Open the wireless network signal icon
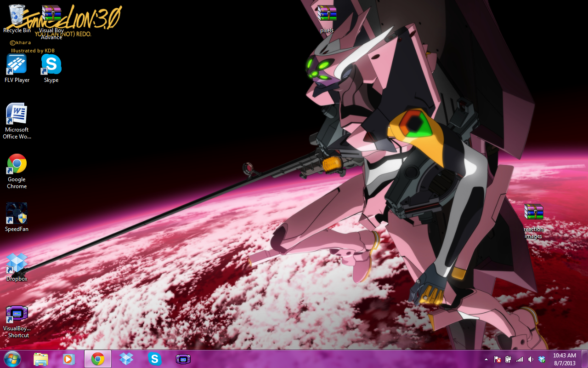Screen dimensions: 588x368 520,359
